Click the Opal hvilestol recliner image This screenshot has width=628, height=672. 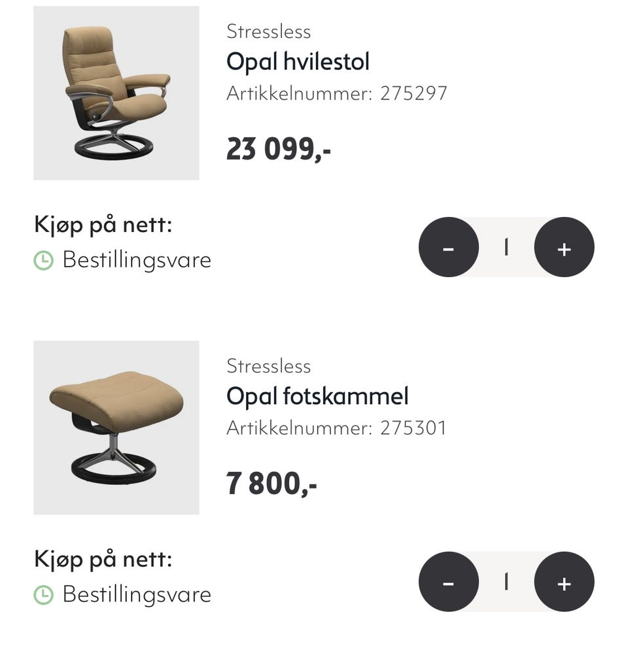point(116,93)
